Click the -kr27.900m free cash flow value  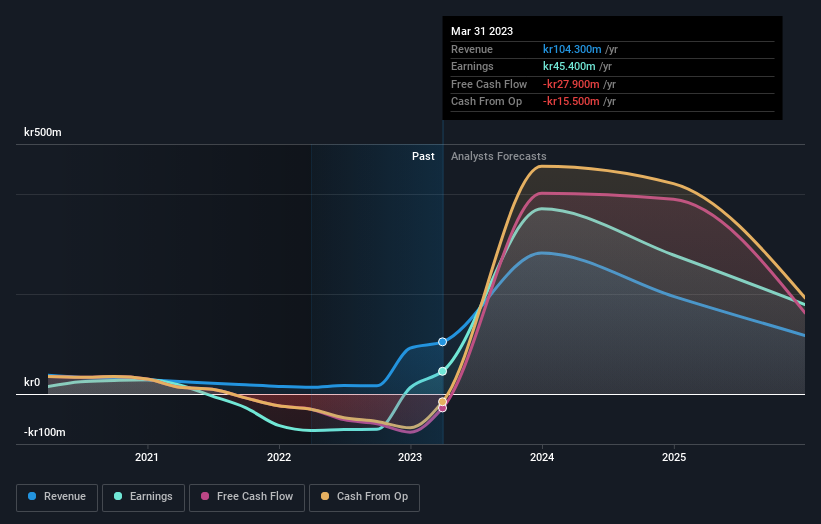pos(571,84)
